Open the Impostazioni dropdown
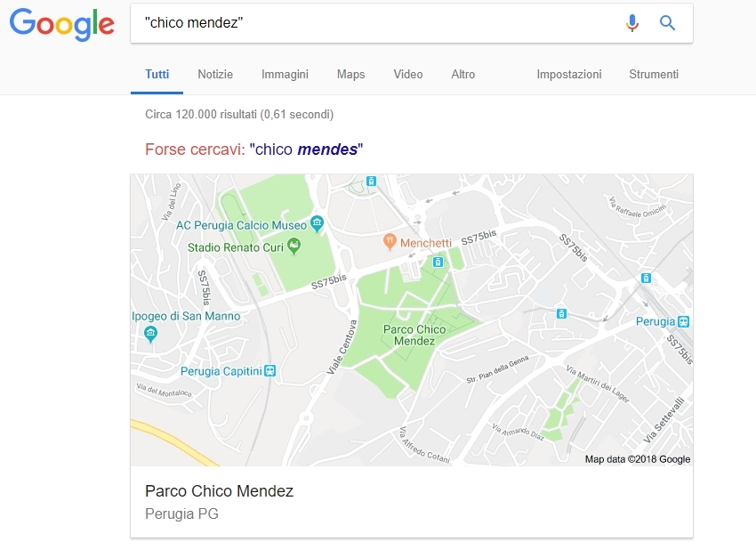756x558 pixels. [x=569, y=74]
